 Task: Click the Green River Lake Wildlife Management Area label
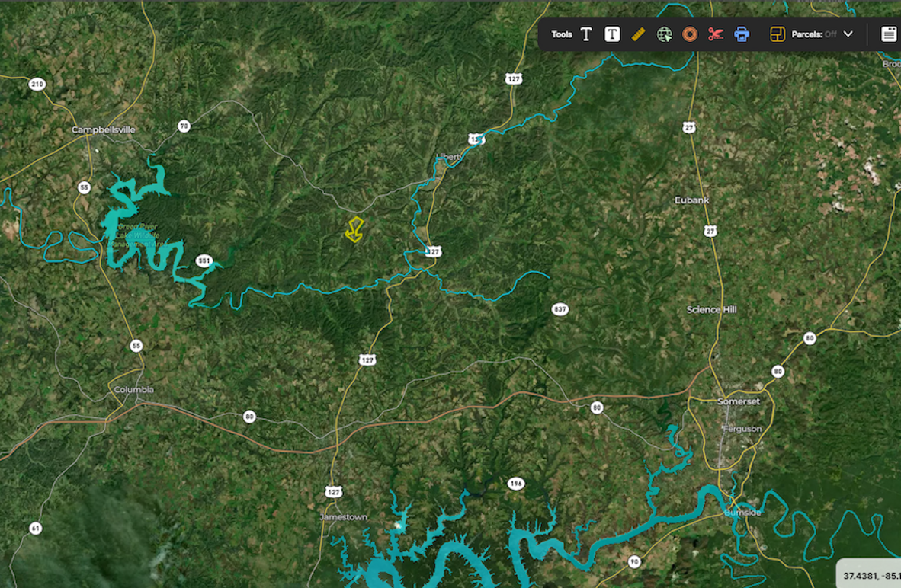(136, 235)
